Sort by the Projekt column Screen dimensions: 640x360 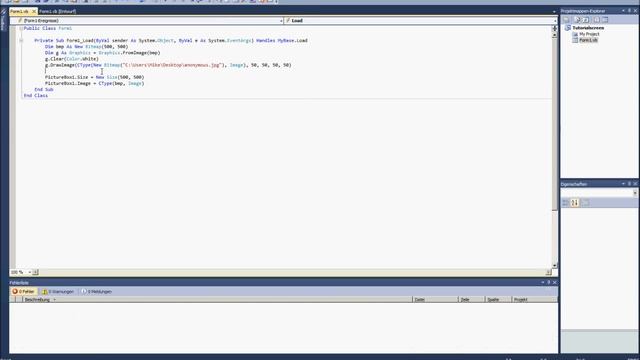click(x=534, y=300)
